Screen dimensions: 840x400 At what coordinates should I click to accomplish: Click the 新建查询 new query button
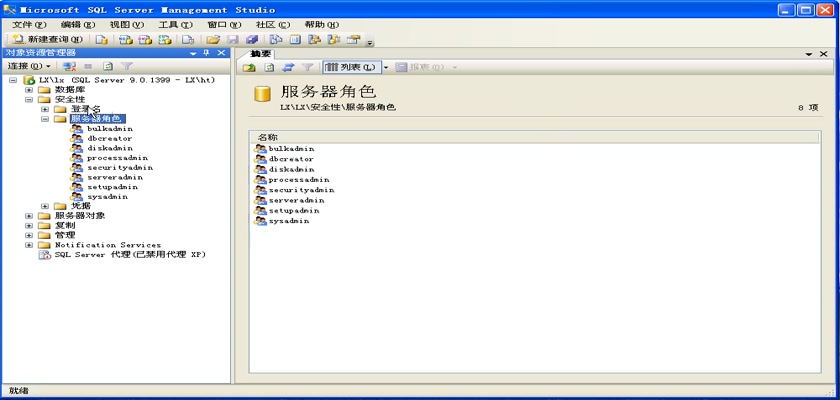click(x=48, y=40)
